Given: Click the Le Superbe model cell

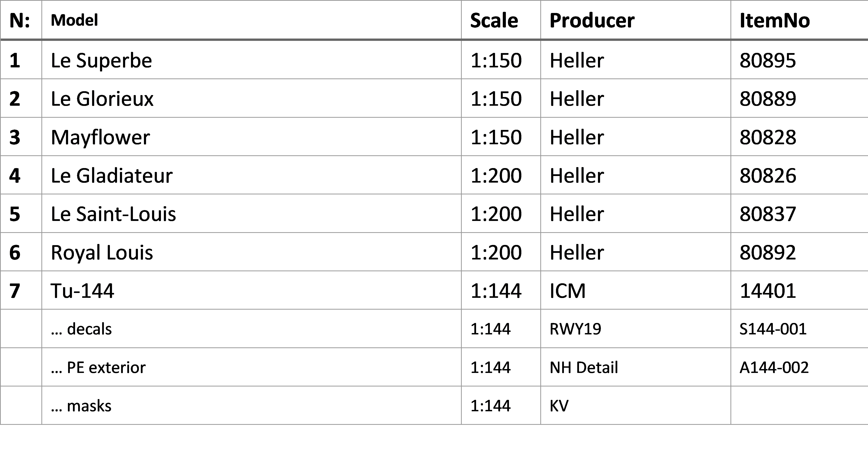Looking at the screenshot, I should click(x=251, y=60).
